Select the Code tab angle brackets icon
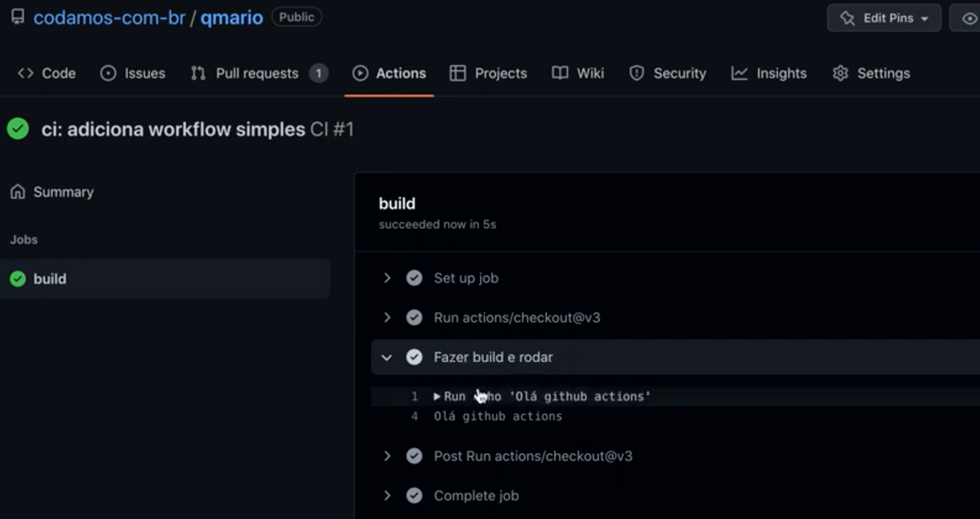The width and height of the screenshot is (980, 519). pyautogui.click(x=25, y=73)
